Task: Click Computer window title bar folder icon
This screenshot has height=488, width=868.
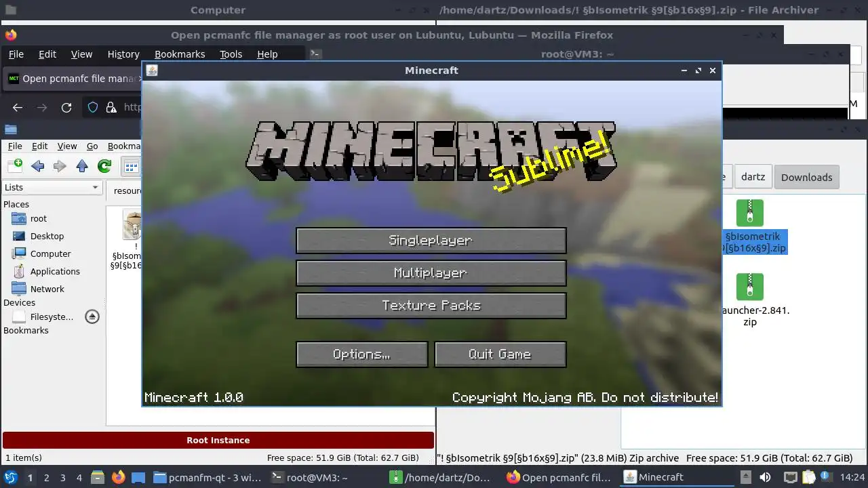Action: point(9,10)
